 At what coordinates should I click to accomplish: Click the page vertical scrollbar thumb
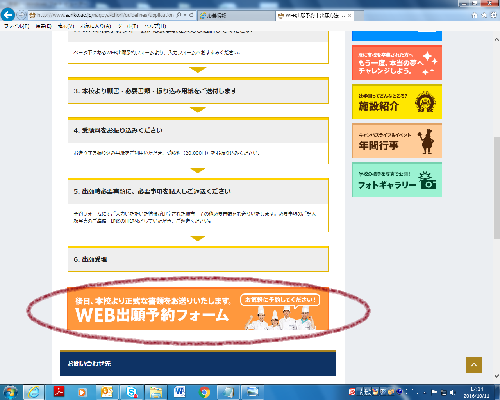pyautogui.click(x=497, y=188)
